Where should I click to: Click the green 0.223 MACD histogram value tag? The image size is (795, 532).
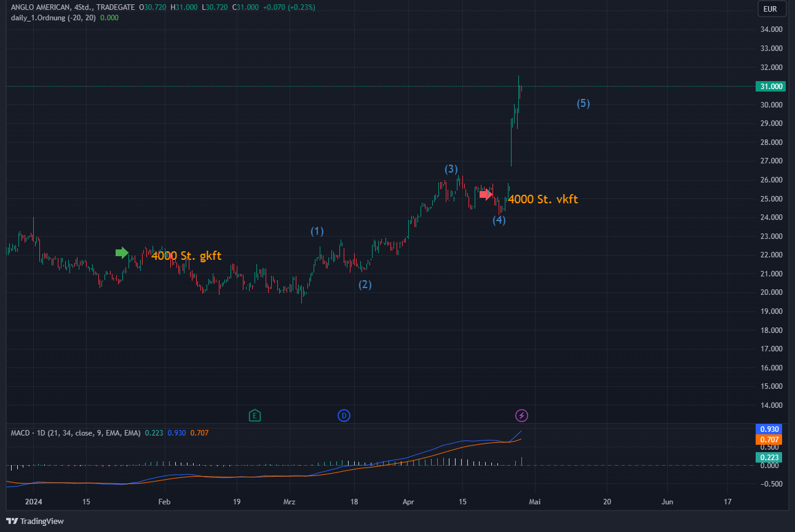pyautogui.click(x=769, y=457)
